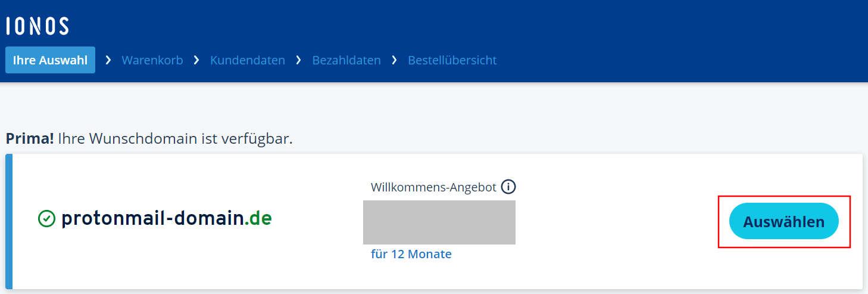Screen dimensions: 868x294
Task: Click the Willkommens-Angebot label
Action: pos(433,187)
